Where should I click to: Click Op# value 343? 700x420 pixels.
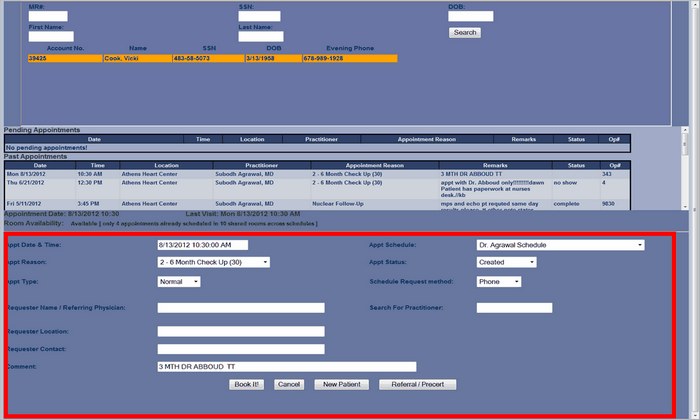(607, 174)
